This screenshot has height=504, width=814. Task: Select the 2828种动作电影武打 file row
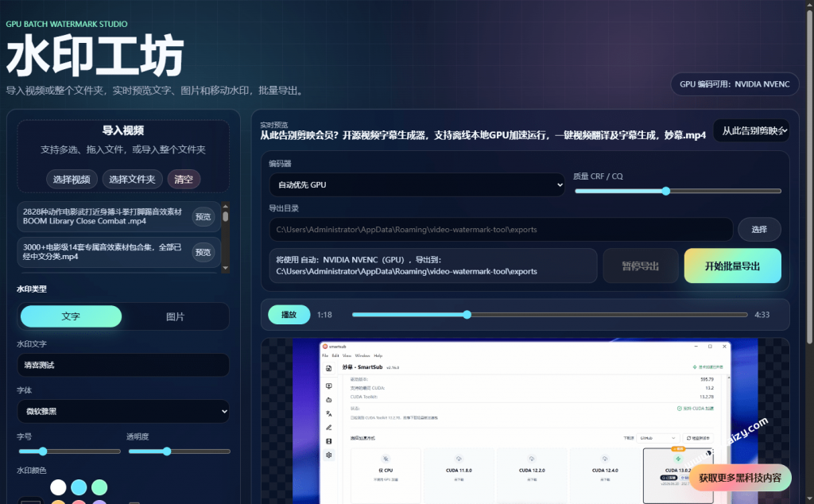[119, 216]
